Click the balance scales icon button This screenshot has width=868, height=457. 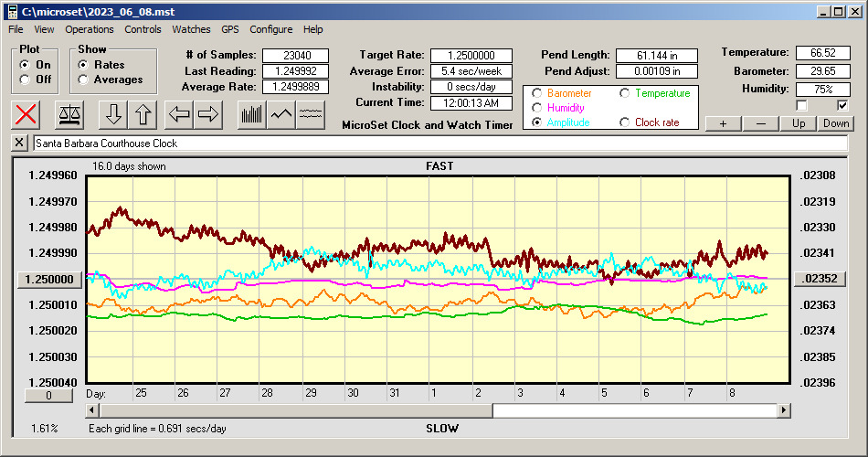(x=69, y=114)
